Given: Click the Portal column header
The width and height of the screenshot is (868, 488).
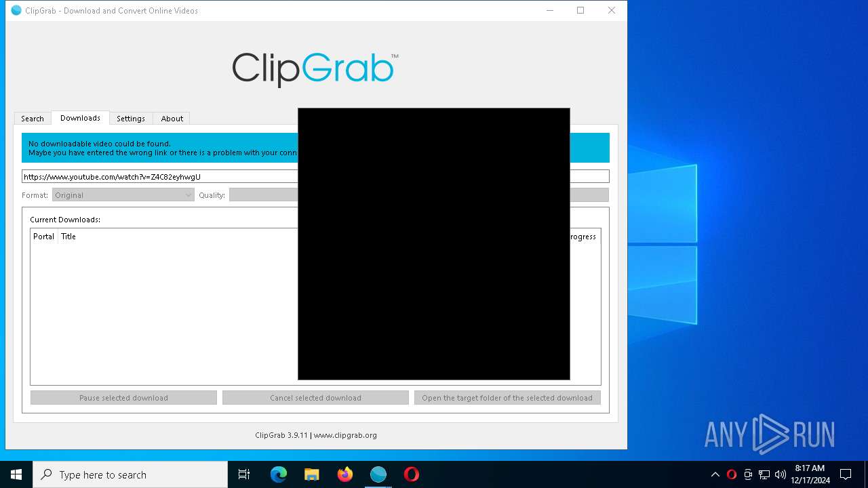Looking at the screenshot, I should [44, 237].
